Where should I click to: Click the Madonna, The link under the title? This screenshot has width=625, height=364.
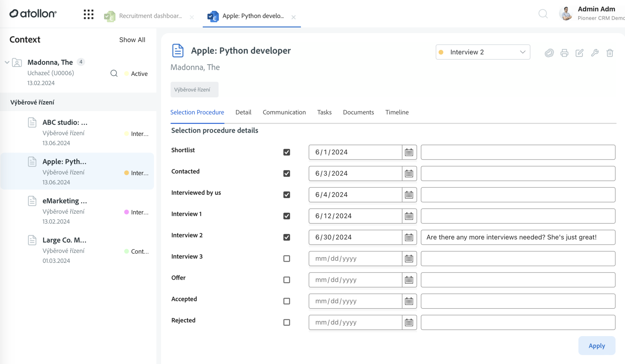click(195, 67)
